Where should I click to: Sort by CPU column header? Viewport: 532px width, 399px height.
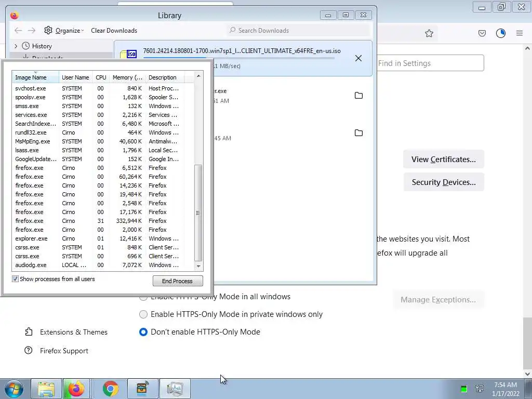(101, 77)
